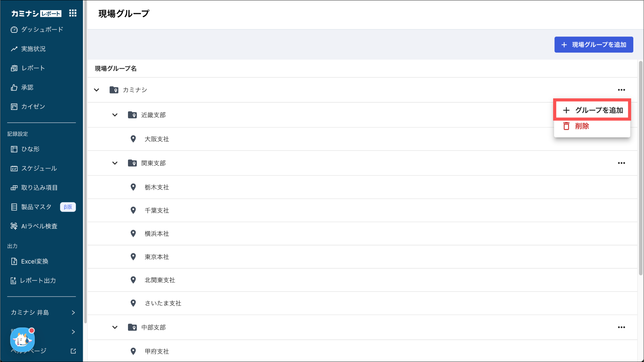Select the 東京本社 site row
Screen dimensions: 644x362
(157, 257)
